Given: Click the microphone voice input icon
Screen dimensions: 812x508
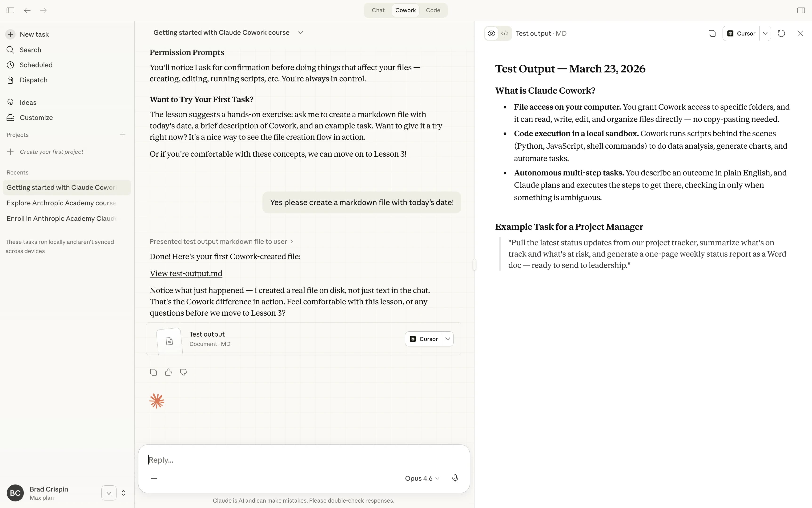Looking at the screenshot, I should pyautogui.click(x=455, y=478).
